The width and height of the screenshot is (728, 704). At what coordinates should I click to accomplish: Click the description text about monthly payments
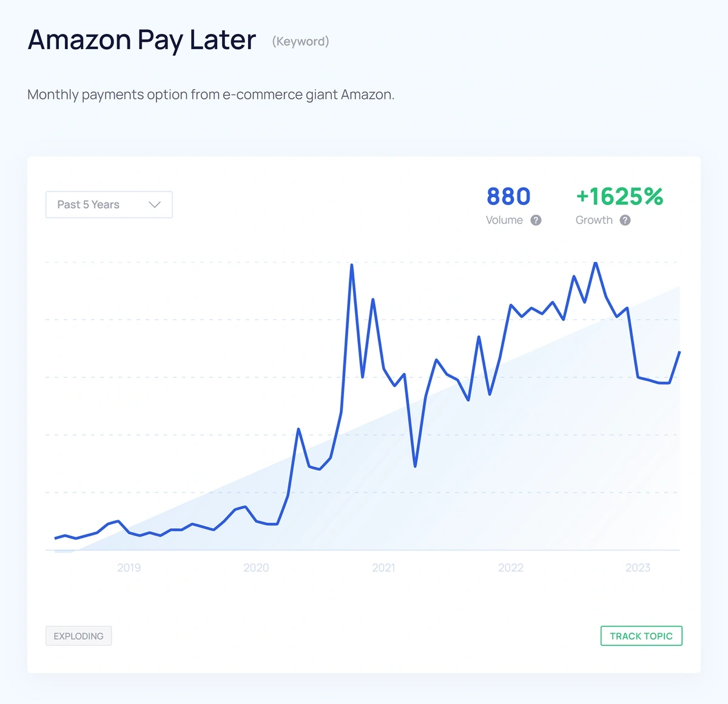point(211,95)
